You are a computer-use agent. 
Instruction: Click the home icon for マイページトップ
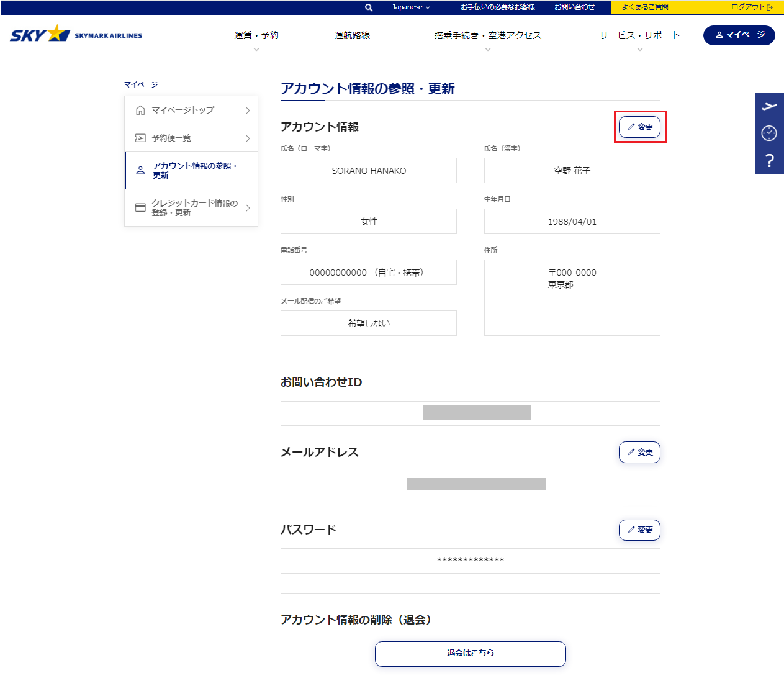pos(140,110)
